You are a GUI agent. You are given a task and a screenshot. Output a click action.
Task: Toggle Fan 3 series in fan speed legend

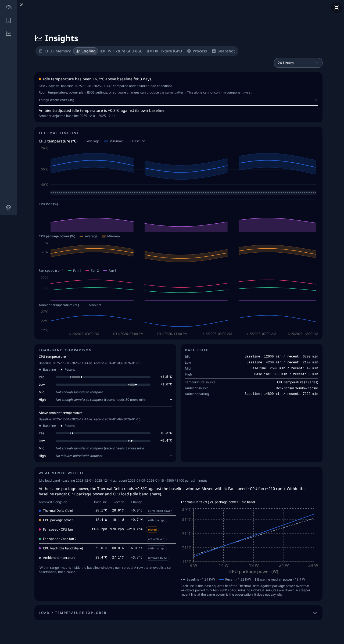tap(110, 271)
